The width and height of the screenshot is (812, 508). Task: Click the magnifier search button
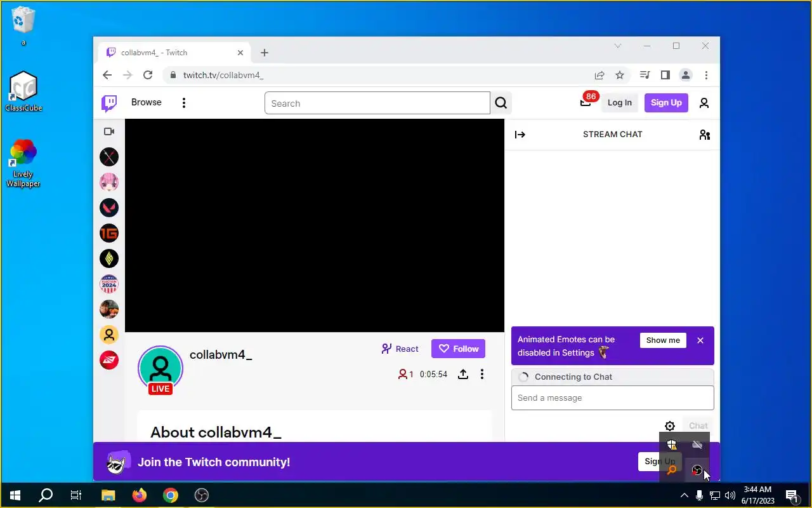(501, 104)
